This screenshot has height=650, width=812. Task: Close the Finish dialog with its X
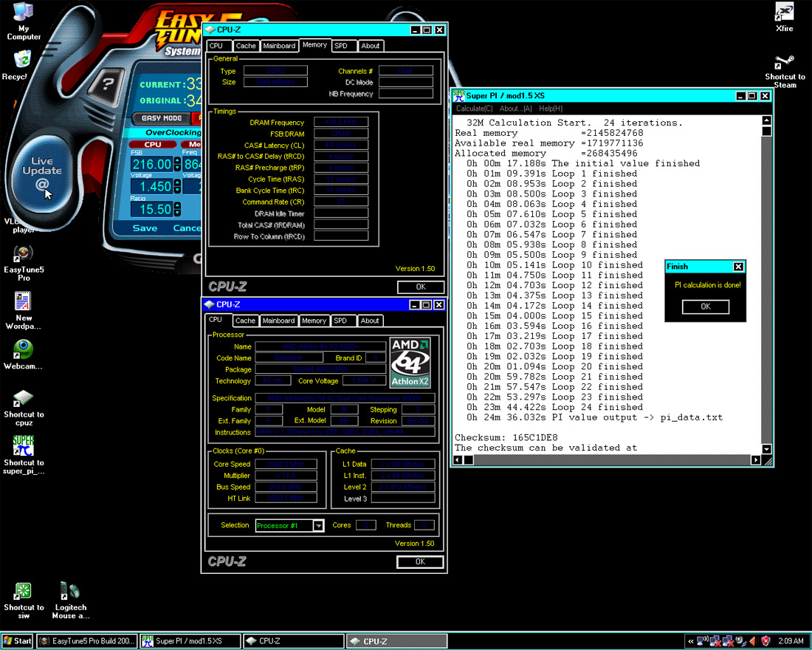(738, 267)
